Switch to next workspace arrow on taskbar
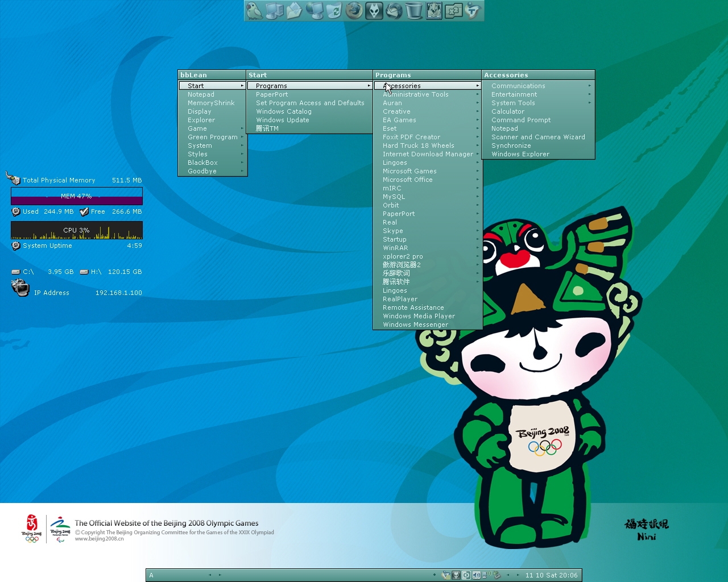728x582 pixels. click(x=220, y=575)
